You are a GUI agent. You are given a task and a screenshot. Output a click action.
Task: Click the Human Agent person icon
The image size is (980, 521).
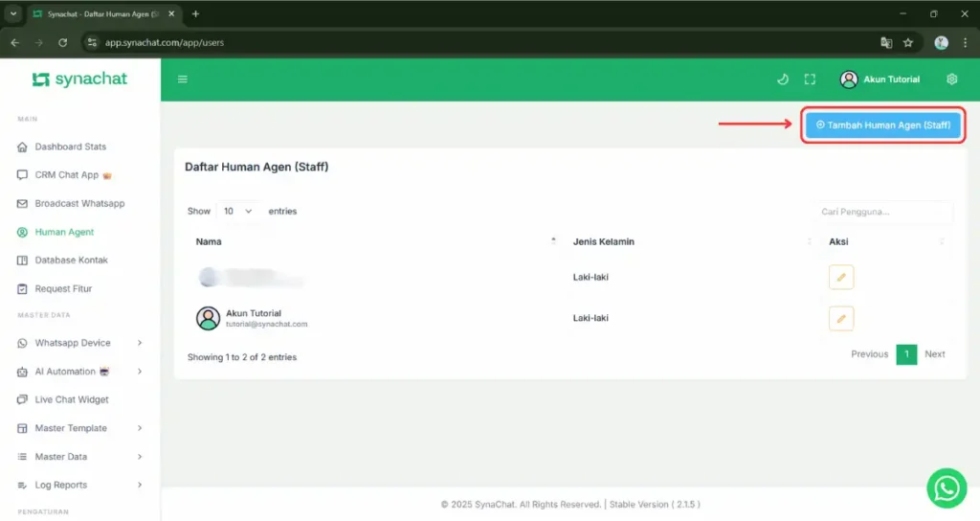(23, 232)
